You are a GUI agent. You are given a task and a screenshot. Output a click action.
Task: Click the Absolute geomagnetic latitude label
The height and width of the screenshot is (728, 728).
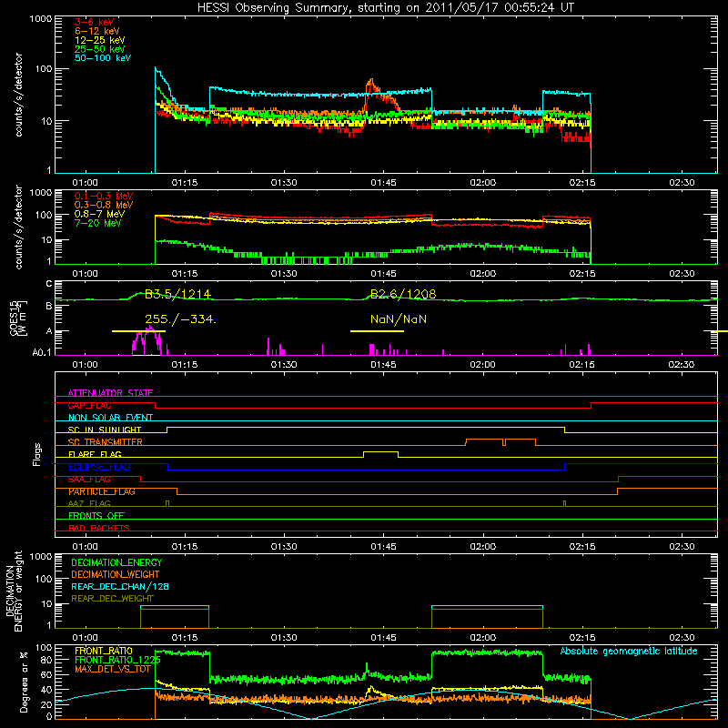pos(629,652)
